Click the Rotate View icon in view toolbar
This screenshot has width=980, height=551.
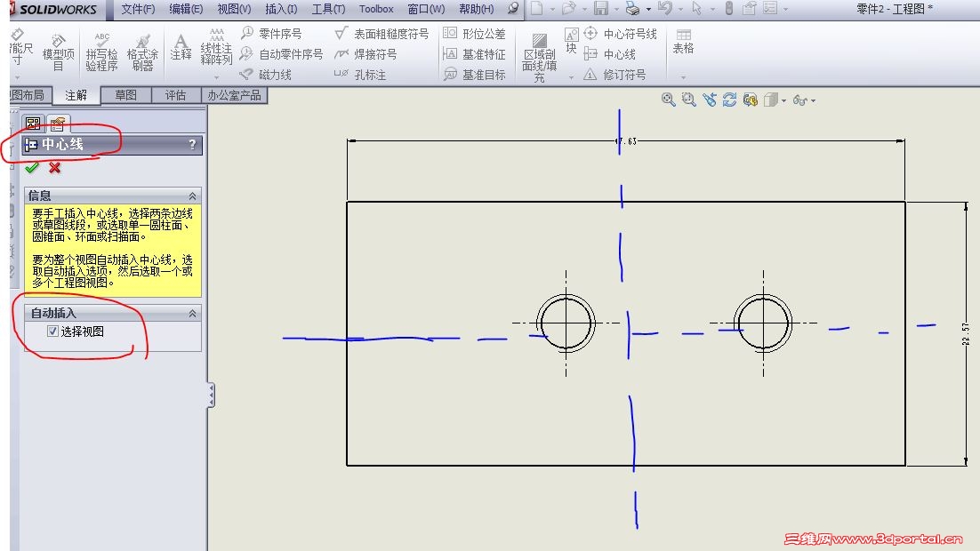(729, 100)
